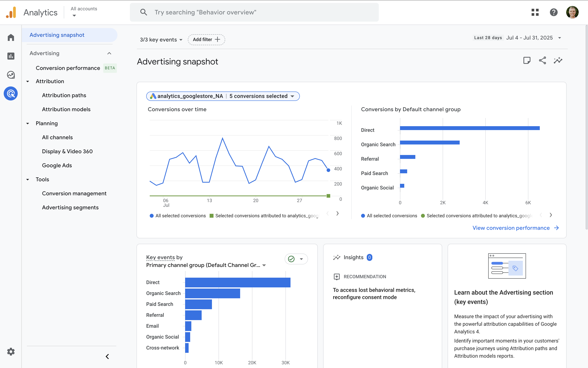The image size is (588, 368).
Task: Open Attribution models report
Action: pyautogui.click(x=66, y=109)
